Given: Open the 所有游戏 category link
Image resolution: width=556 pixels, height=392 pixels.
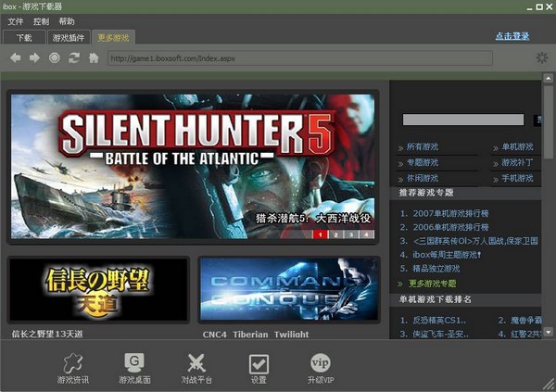Looking at the screenshot, I should click(x=422, y=146).
